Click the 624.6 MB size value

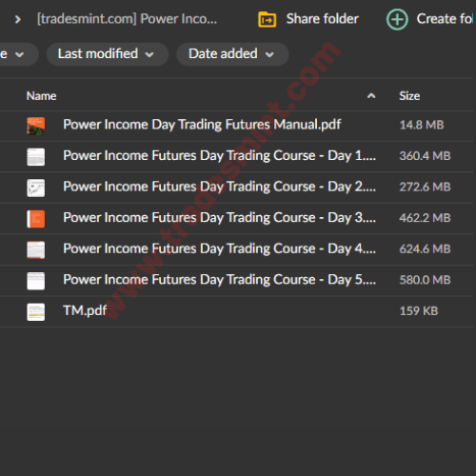[x=425, y=248]
